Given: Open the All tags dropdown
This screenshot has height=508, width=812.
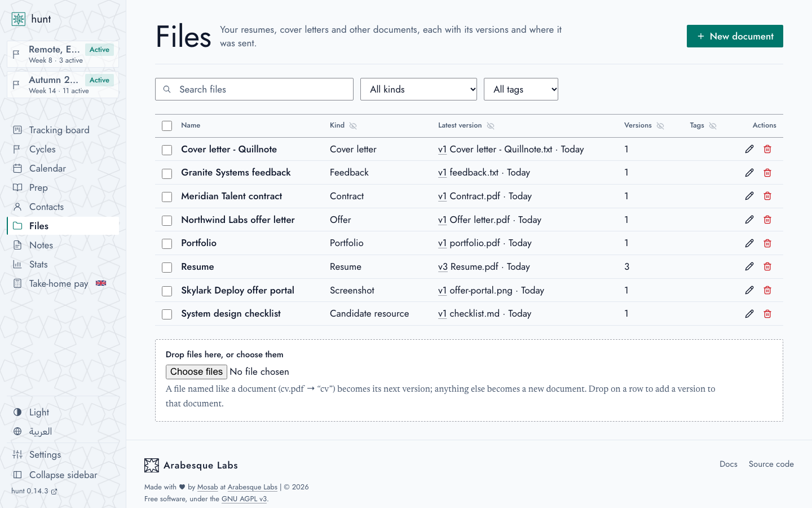Looking at the screenshot, I should pos(521,89).
